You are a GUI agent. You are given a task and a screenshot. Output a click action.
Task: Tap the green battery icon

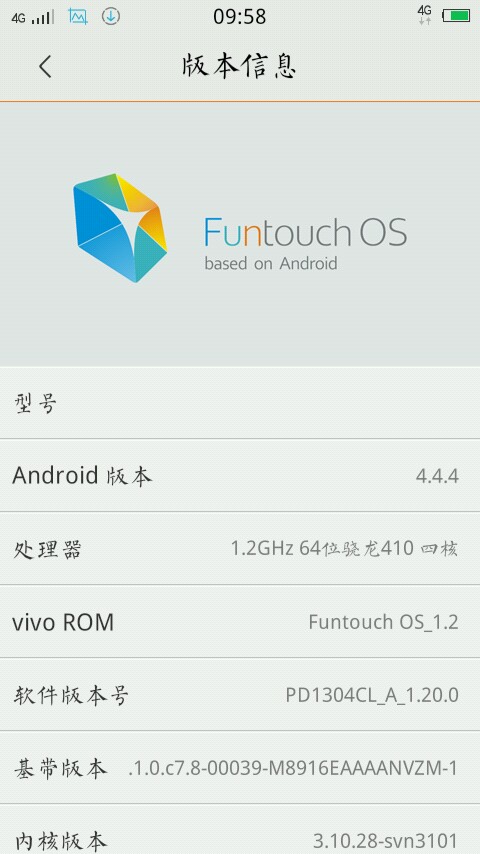(x=456, y=16)
